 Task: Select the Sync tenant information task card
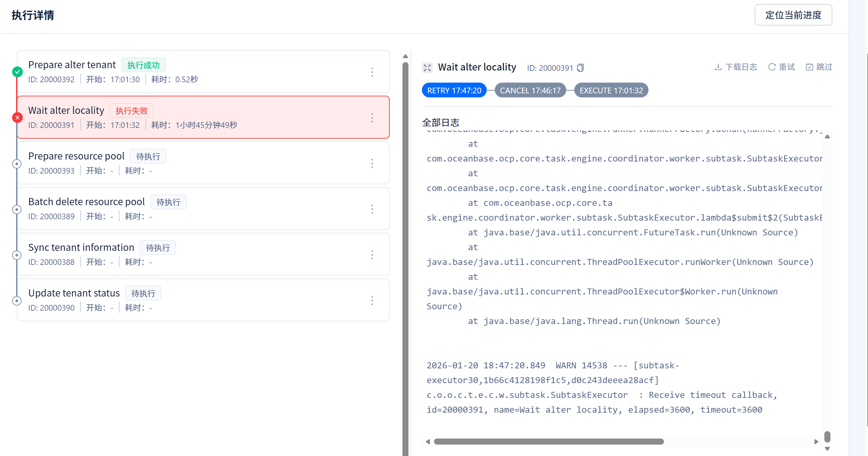tap(203, 255)
